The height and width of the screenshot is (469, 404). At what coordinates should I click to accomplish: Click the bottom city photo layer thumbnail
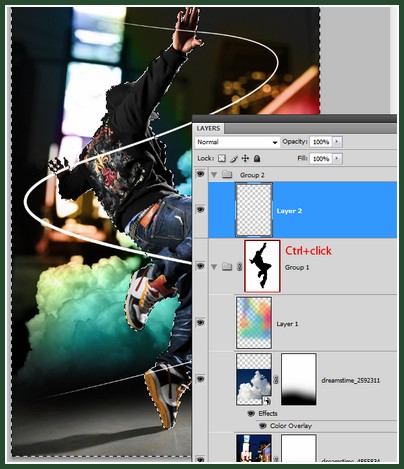click(254, 448)
